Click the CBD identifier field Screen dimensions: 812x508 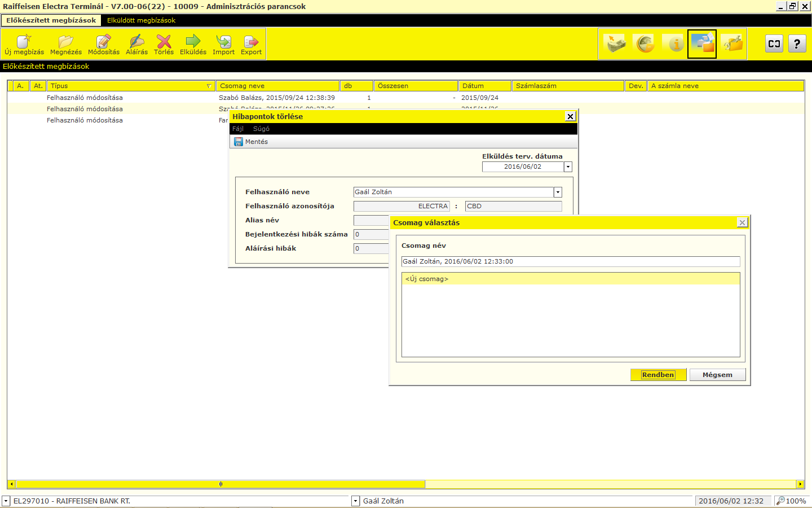click(513, 206)
